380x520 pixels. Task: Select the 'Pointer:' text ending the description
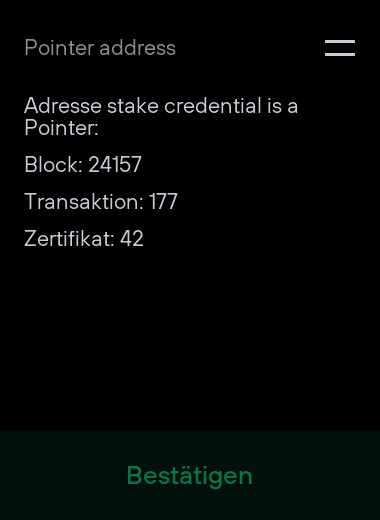(x=61, y=128)
